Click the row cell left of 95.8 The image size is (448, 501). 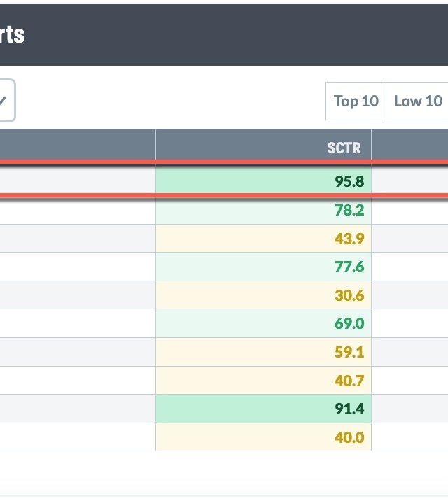tap(77, 182)
